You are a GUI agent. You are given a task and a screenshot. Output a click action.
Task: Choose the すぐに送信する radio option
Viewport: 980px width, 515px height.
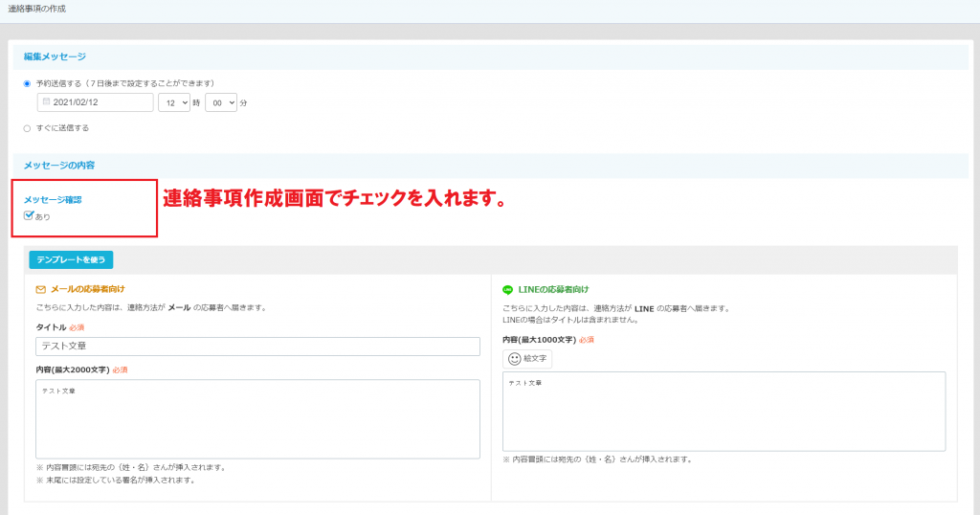pyautogui.click(x=27, y=127)
